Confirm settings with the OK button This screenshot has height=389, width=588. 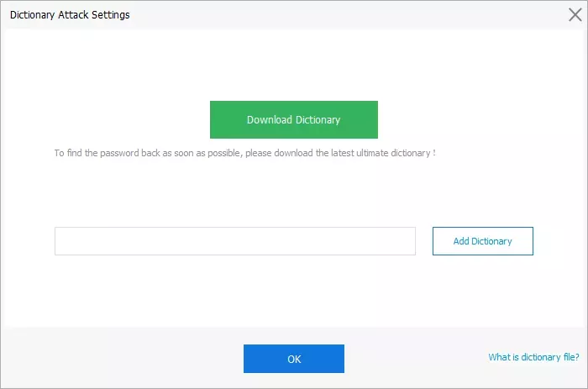point(293,359)
